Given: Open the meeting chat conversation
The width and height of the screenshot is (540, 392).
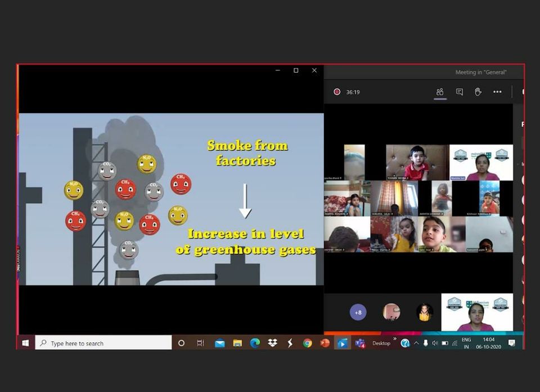Looking at the screenshot, I should (x=460, y=92).
